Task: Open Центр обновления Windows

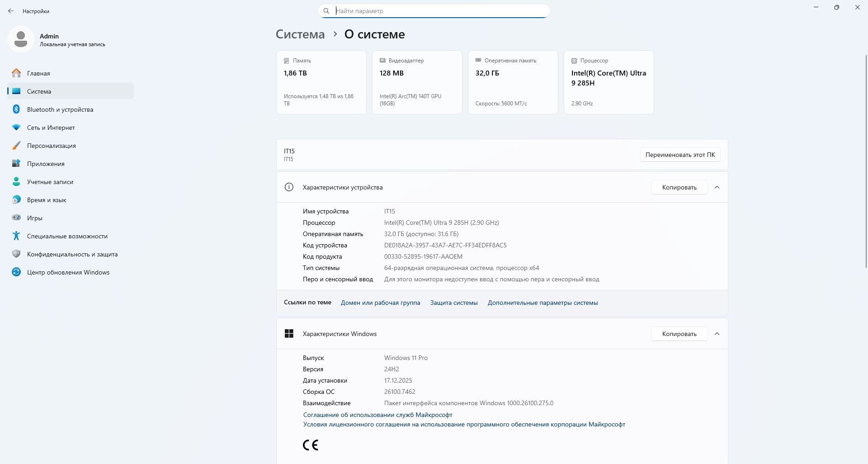Action: pos(71,272)
